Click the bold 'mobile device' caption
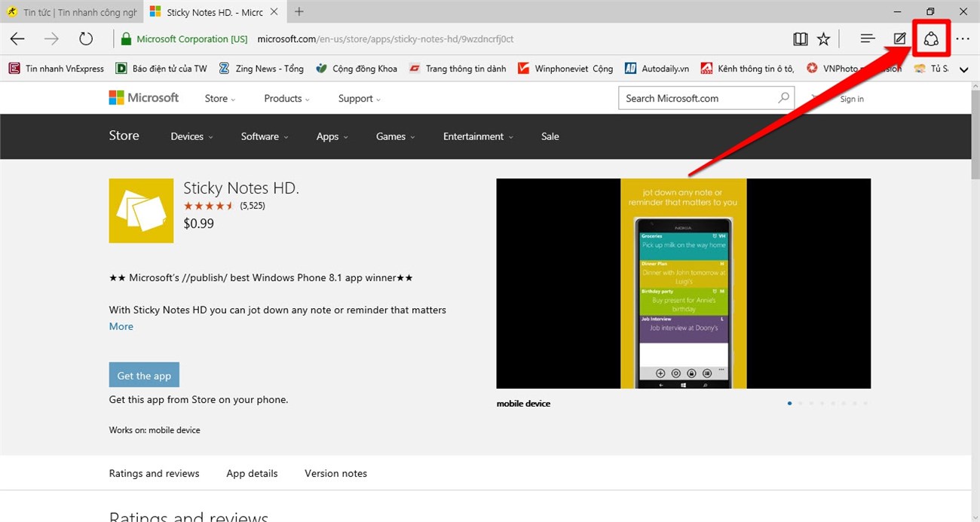This screenshot has height=522, width=980. pos(523,404)
